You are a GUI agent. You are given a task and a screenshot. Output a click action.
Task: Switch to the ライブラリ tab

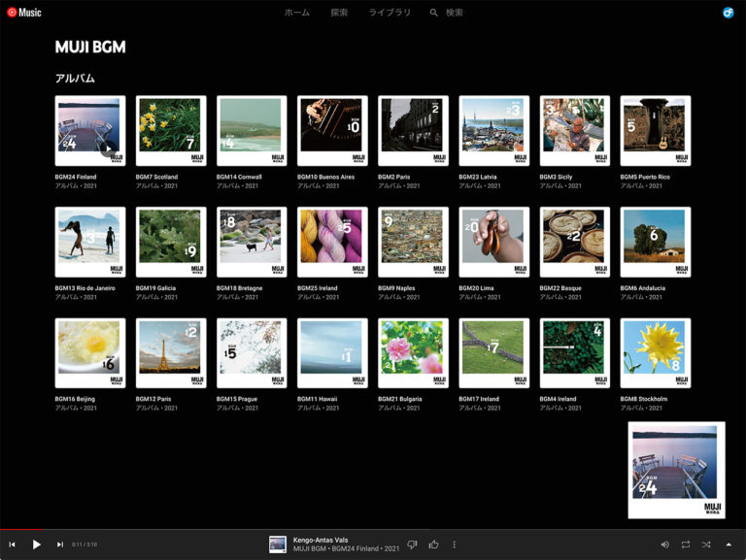point(390,13)
